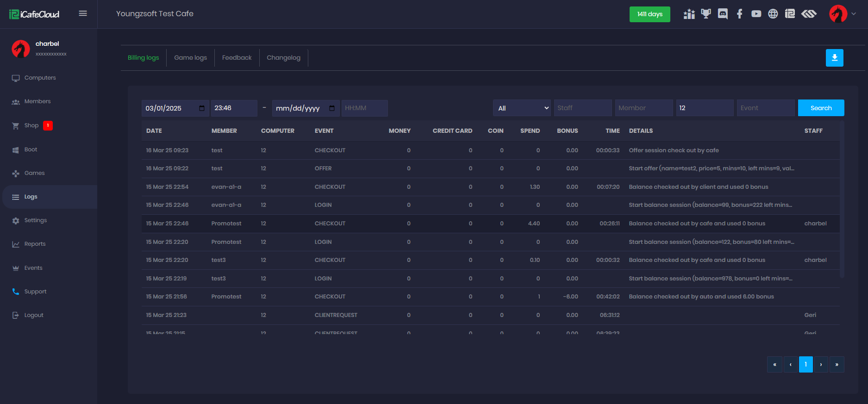Click the Staff filter text field
Image resolution: width=868 pixels, height=404 pixels.
[582, 108]
